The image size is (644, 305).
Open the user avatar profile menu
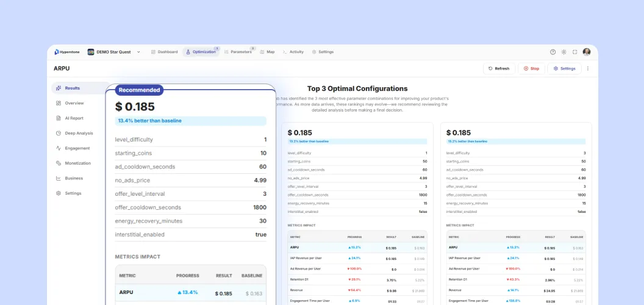pos(587,52)
